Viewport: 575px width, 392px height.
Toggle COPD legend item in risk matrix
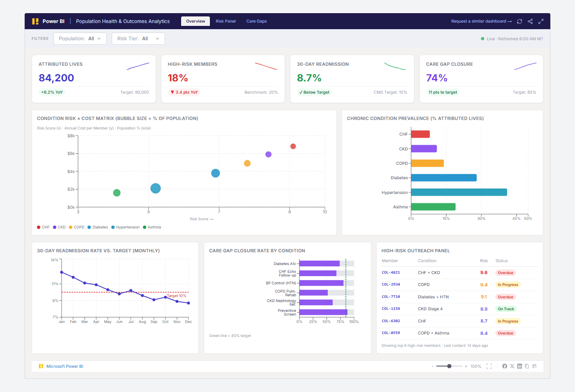pyautogui.click(x=76, y=227)
